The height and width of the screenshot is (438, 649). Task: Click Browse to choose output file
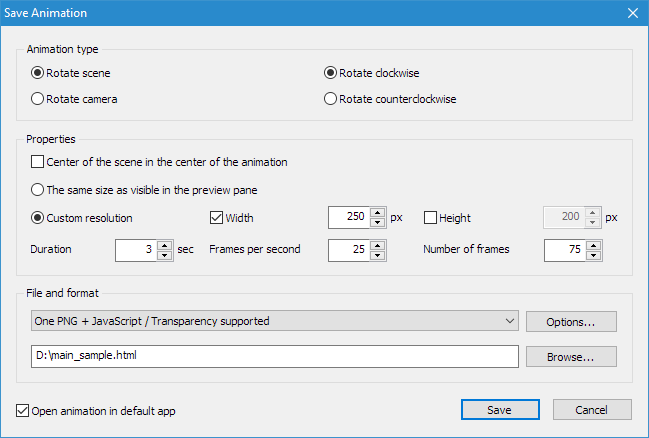[571, 356]
